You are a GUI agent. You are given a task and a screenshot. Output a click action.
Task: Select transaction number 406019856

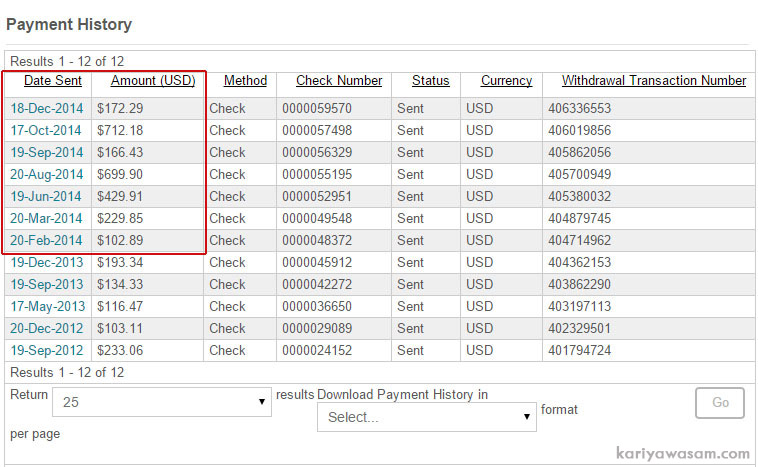(x=580, y=131)
